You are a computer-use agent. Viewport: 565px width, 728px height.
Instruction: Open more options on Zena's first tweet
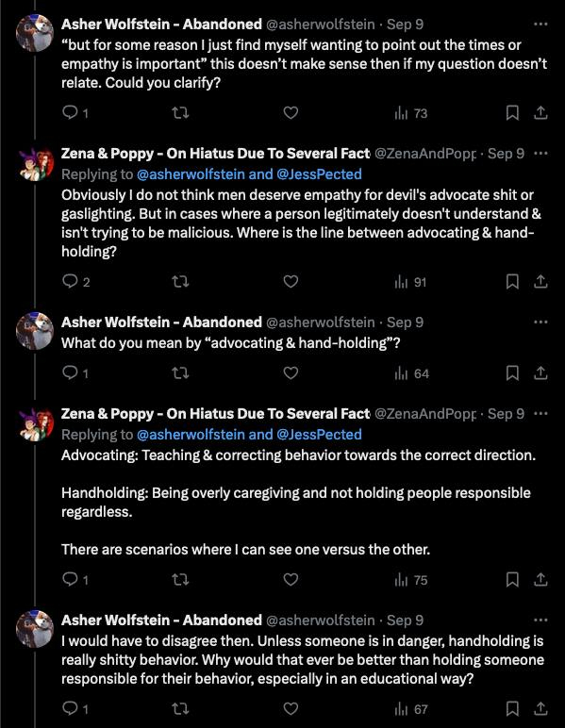540,153
